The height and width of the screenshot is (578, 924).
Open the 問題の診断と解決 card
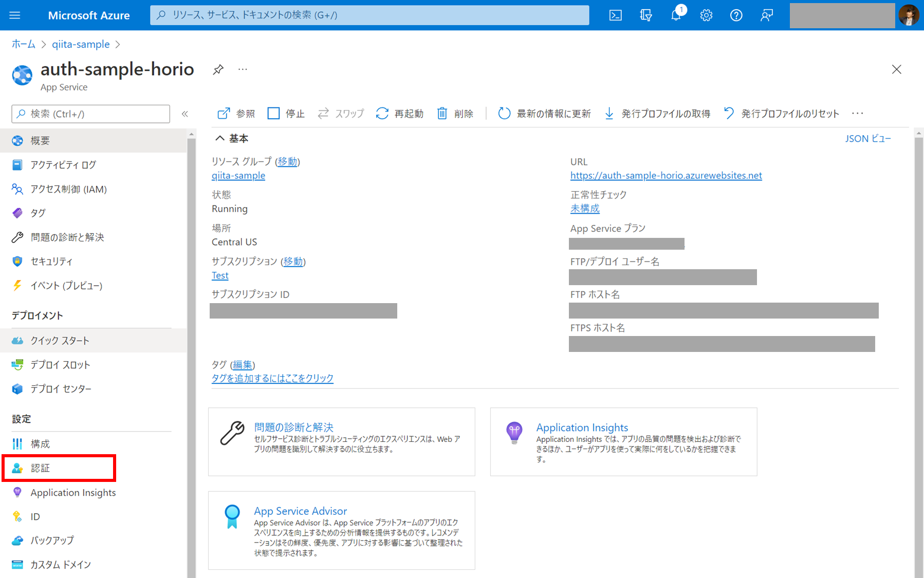point(342,442)
